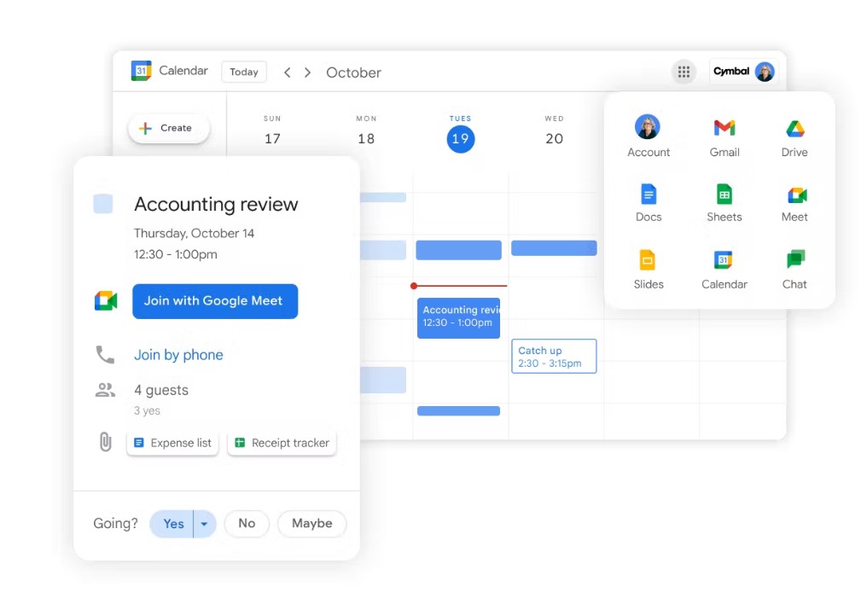This screenshot has width=861, height=616.
Task: Open the Google apps grid launcher
Action: tap(684, 72)
